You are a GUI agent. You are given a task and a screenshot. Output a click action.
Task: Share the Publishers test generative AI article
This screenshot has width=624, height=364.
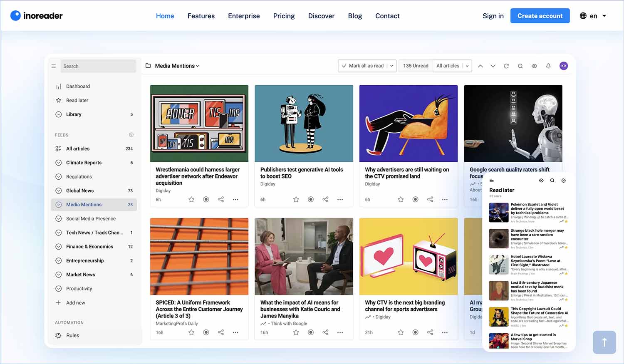tap(325, 200)
